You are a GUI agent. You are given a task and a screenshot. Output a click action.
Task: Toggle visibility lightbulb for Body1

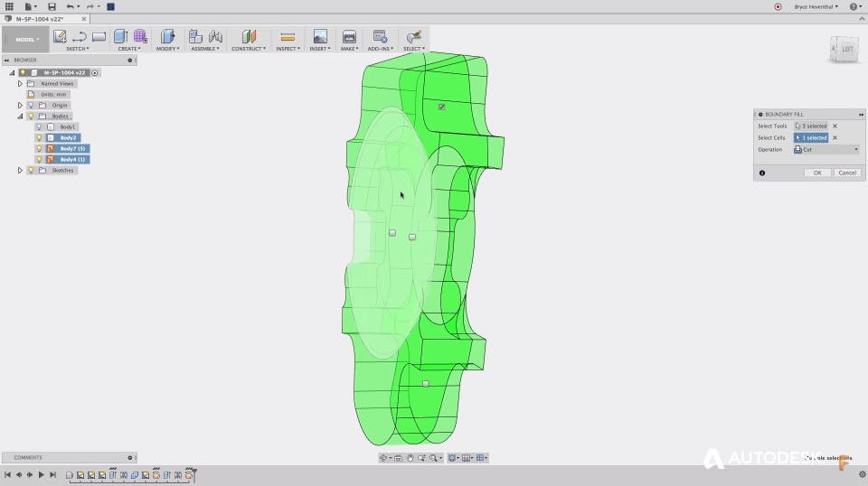[39, 127]
